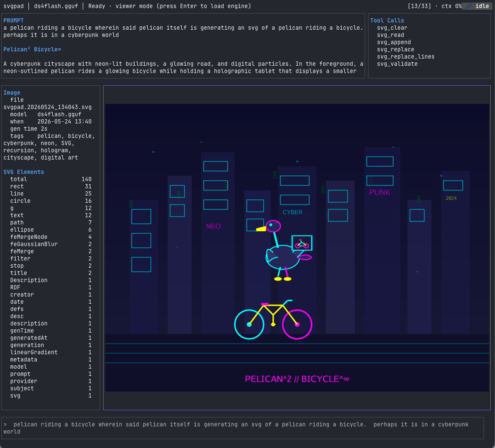The image size is (495, 448).
Task: Select the 'feGaussianBlur 2' row
Action: click(51, 244)
